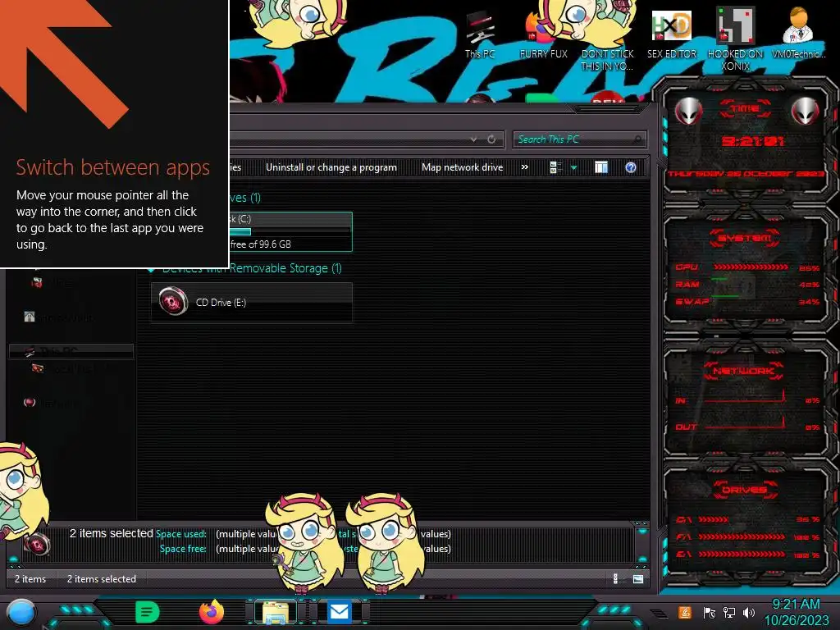Open the volume speaker tray icon
The image size is (840, 630).
749,612
